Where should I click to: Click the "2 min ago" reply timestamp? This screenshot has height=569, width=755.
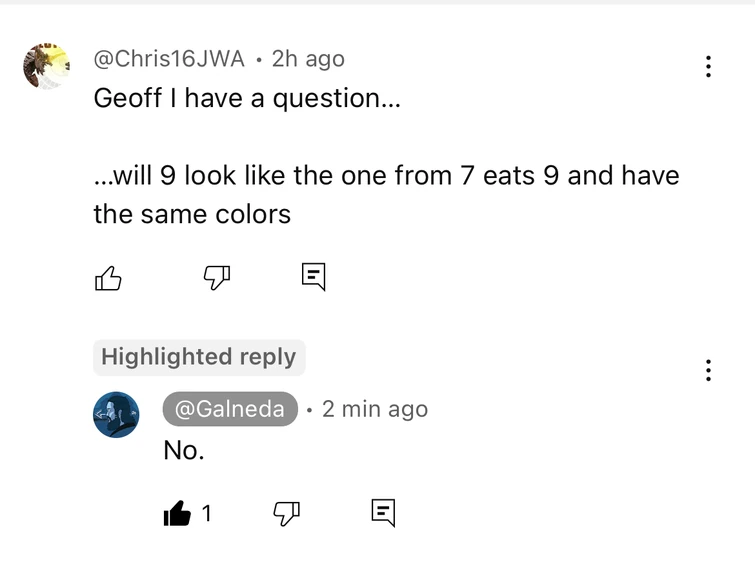pyautogui.click(x=375, y=409)
